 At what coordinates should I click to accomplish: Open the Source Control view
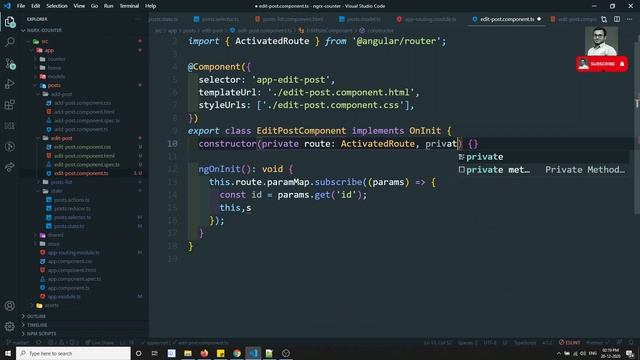click(10, 63)
